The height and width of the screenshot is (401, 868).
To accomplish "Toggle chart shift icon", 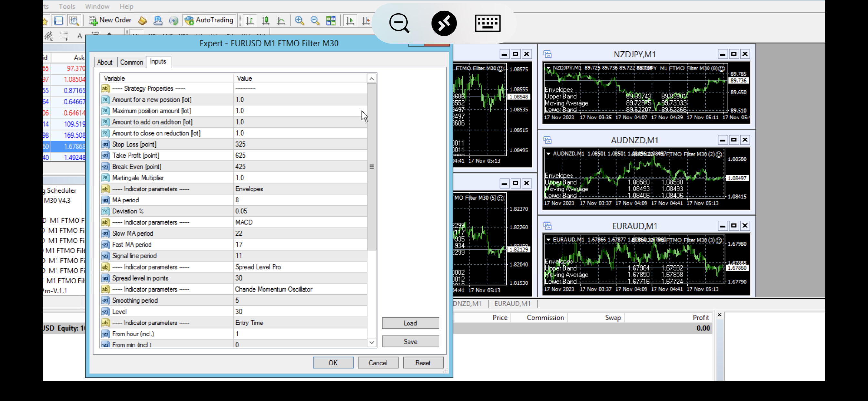I will pos(366,21).
